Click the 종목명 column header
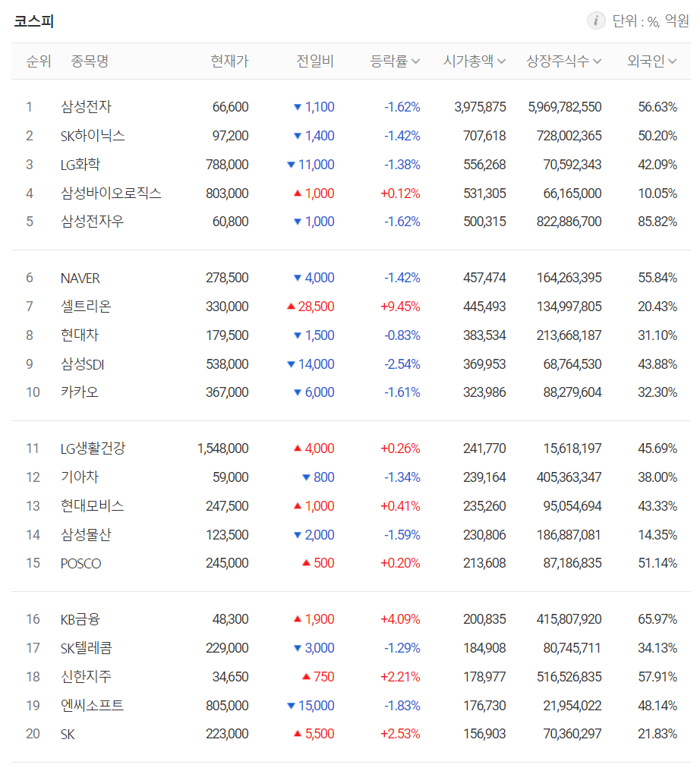 (x=90, y=61)
